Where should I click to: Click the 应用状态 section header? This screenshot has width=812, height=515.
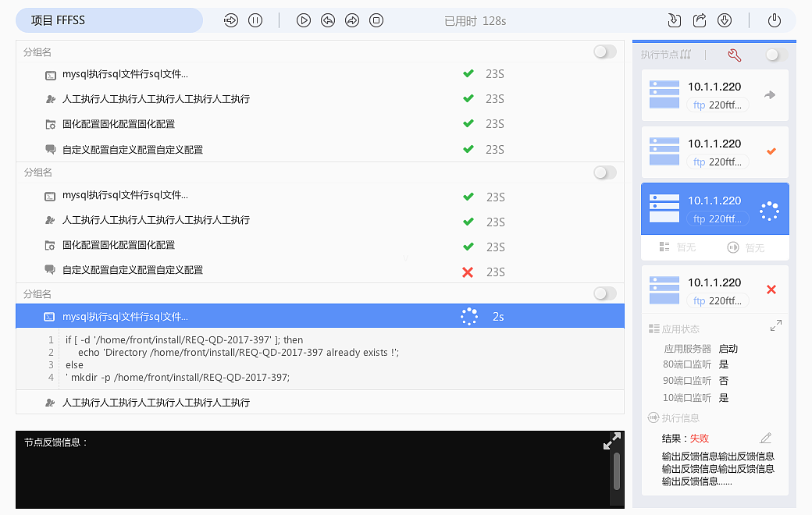(674, 329)
